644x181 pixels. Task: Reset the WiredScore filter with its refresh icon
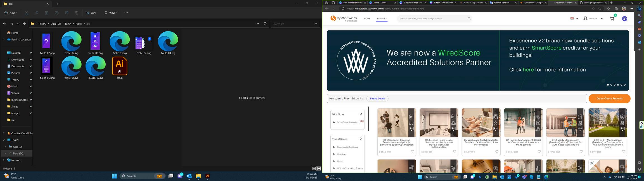pos(361,114)
